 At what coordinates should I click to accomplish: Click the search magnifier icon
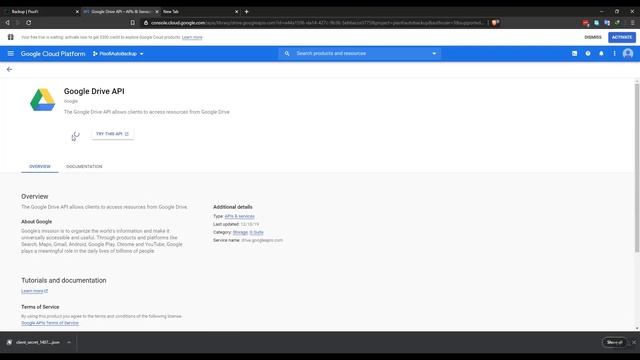click(x=287, y=53)
